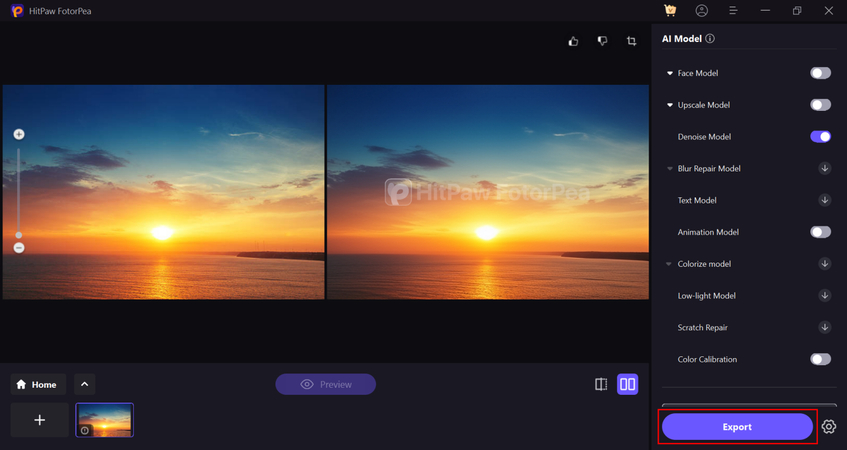
Task: Add a new image with plus button
Action: point(39,420)
